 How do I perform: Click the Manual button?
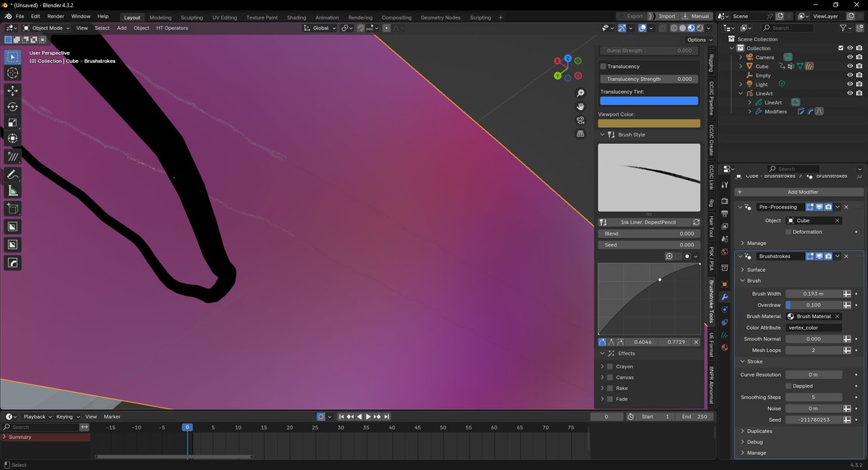(x=696, y=16)
